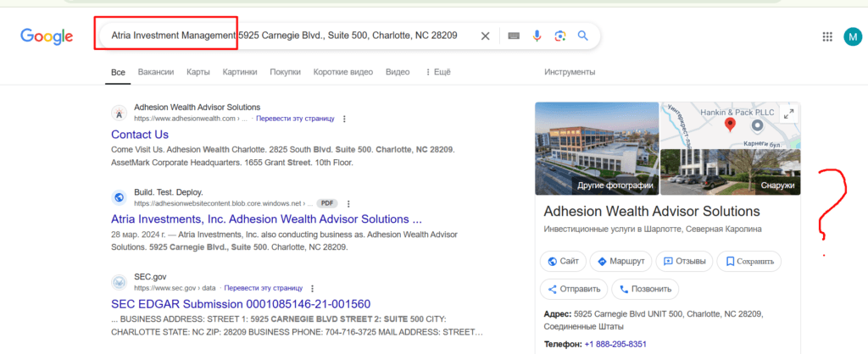Open the on-screen keyboard icon

(514, 36)
